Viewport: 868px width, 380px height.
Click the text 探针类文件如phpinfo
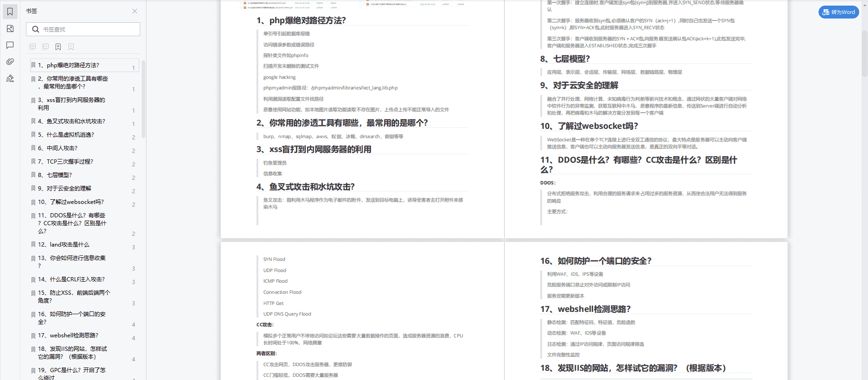(x=286, y=56)
